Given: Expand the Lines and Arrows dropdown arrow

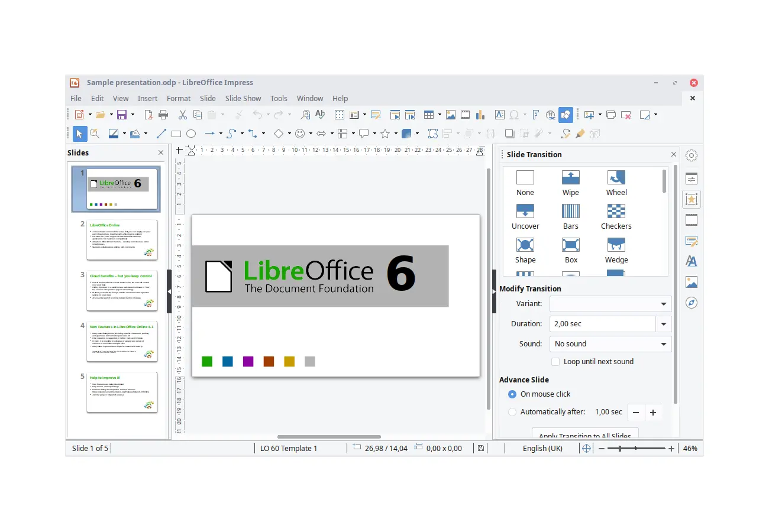Looking at the screenshot, I should pos(221,134).
